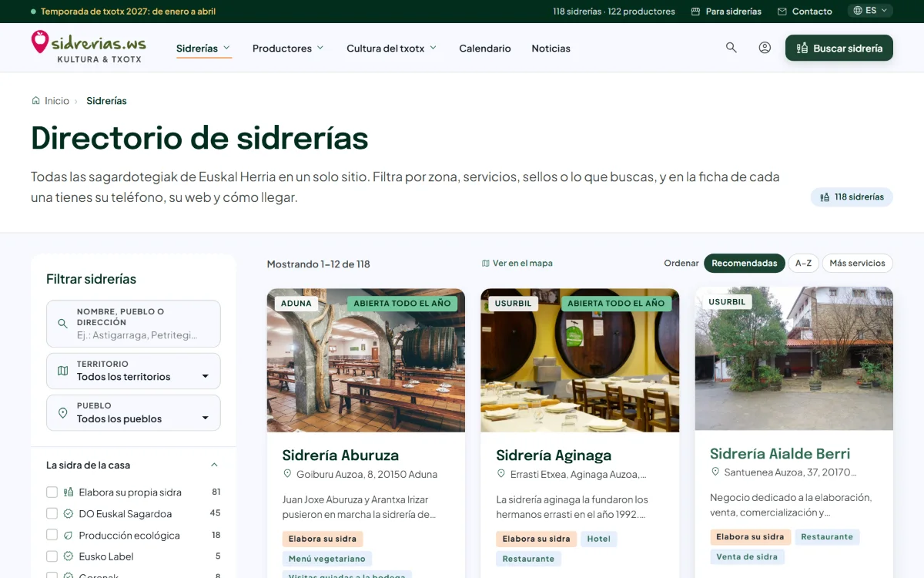This screenshot has width=924, height=578.
Task: Open the search magnifier icon in header
Action: tap(731, 48)
